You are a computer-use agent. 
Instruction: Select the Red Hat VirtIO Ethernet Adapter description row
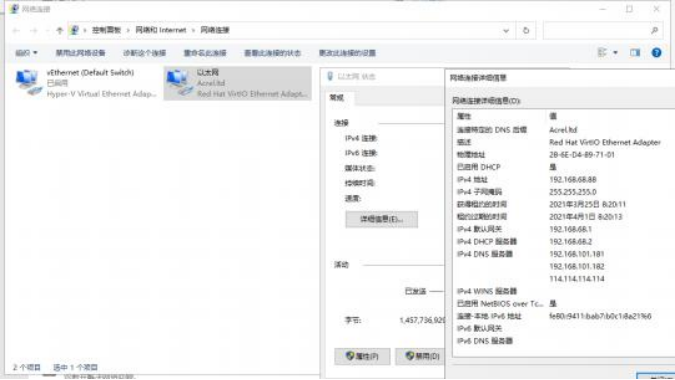tap(564, 142)
